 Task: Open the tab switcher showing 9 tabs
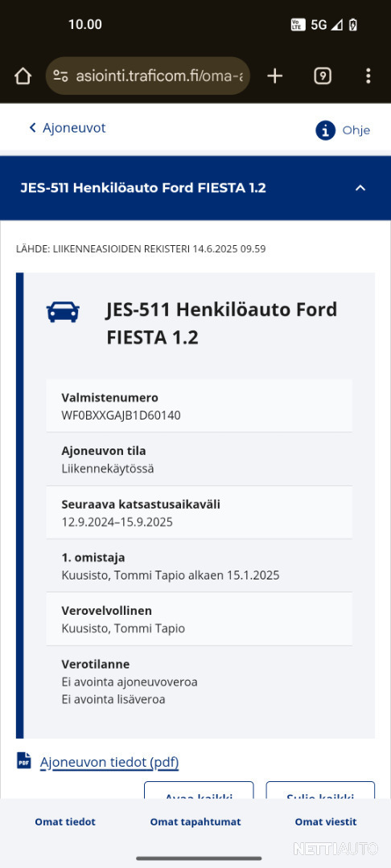click(x=323, y=76)
